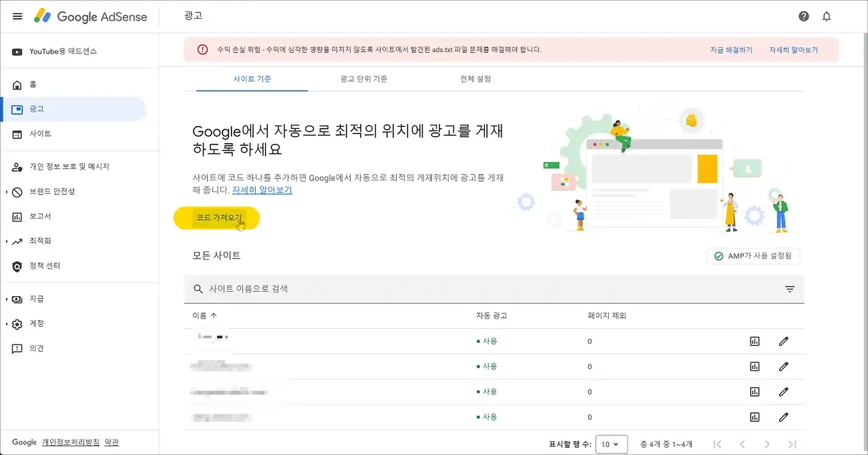Image resolution: width=868 pixels, height=455 pixels.
Task: Open report icon for first site row
Action: (x=755, y=341)
